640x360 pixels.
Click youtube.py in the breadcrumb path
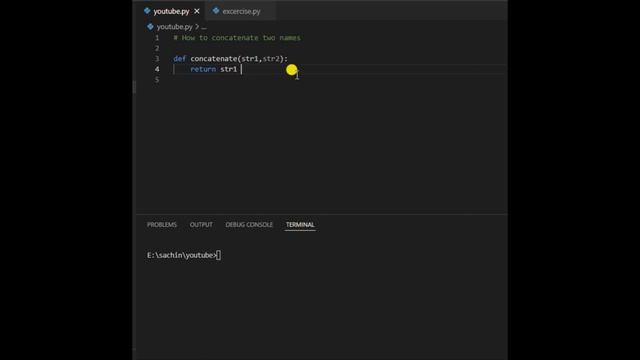[175, 27]
